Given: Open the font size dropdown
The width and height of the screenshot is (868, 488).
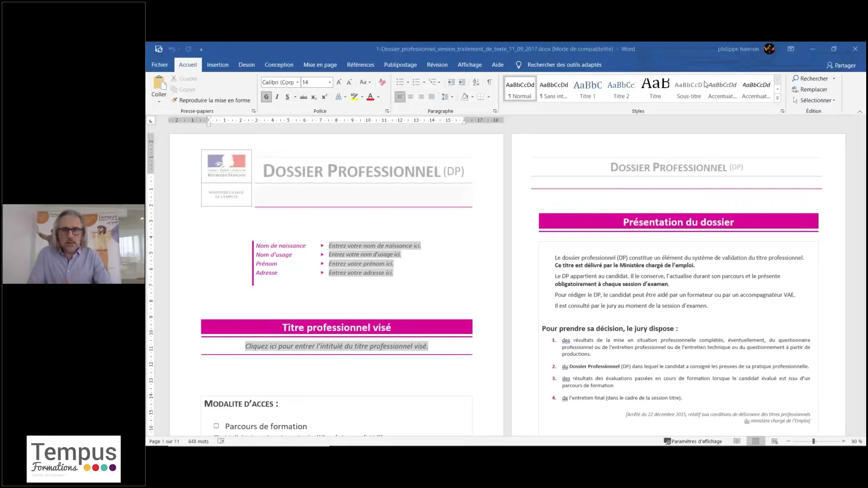Looking at the screenshot, I should click(330, 82).
